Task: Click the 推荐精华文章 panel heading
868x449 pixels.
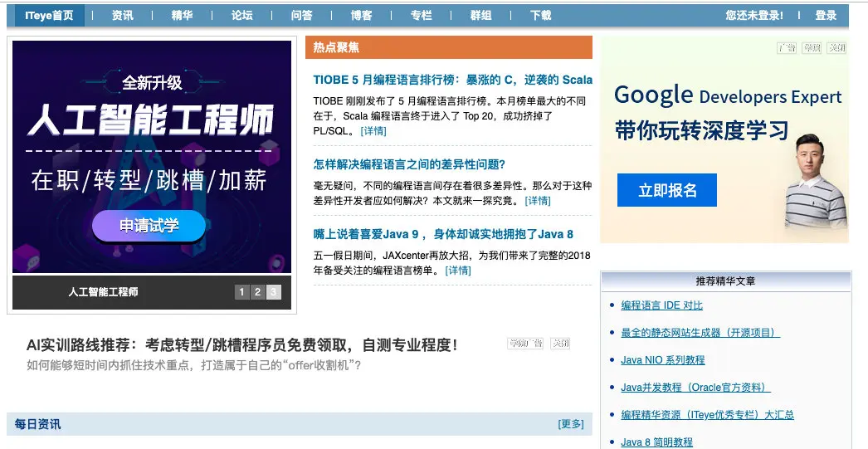Action: pos(725,281)
